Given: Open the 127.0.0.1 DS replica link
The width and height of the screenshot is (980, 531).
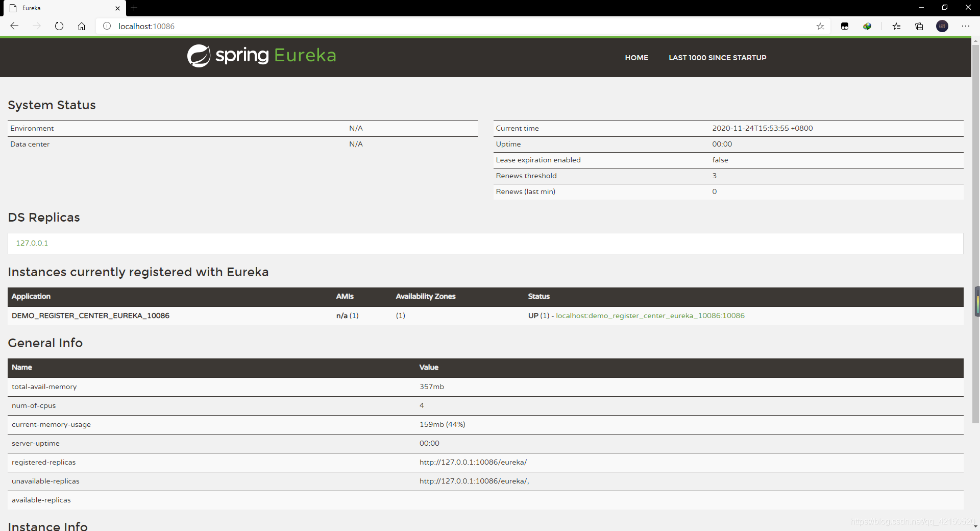Looking at the screenshot, I should 32,243.
